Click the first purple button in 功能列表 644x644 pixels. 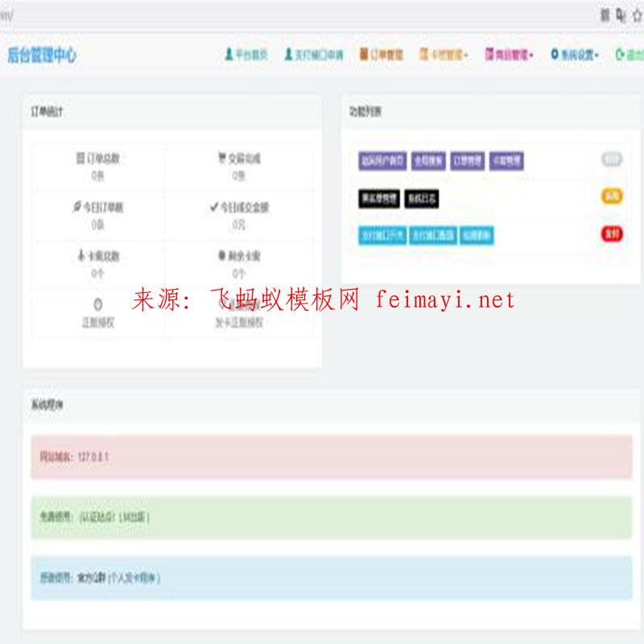coord(382,161)
